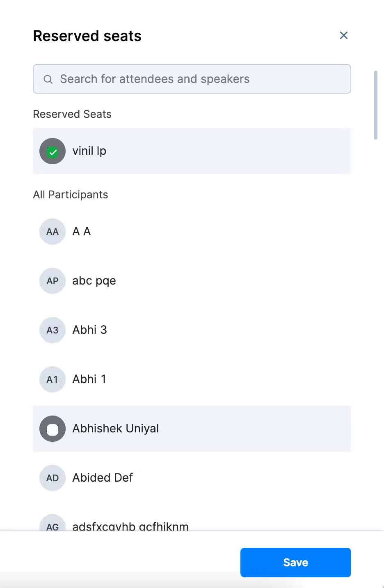Select participant named A A

(82, 232)
